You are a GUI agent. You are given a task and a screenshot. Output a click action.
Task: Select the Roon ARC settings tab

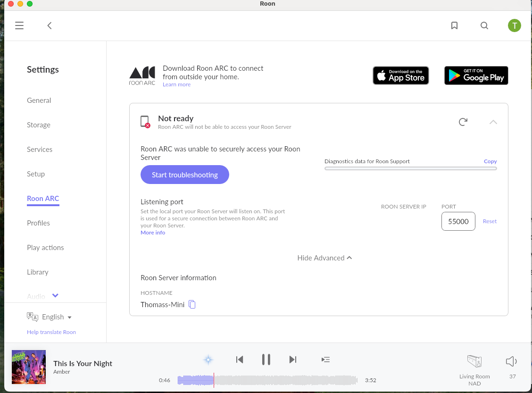[43, 199]
